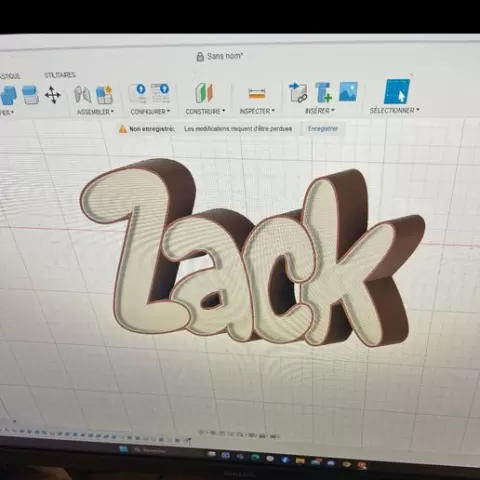Click the cut-off blue solid icon in Modifier
The height and width of the screenshot is (480, 480).
[x=8, y=96]
